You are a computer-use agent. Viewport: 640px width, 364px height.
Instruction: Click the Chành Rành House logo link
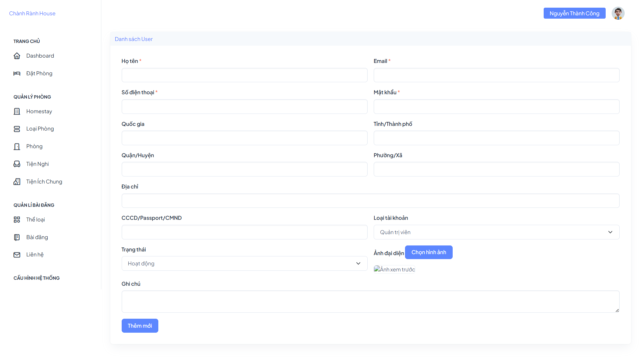[x=32, y=13]
